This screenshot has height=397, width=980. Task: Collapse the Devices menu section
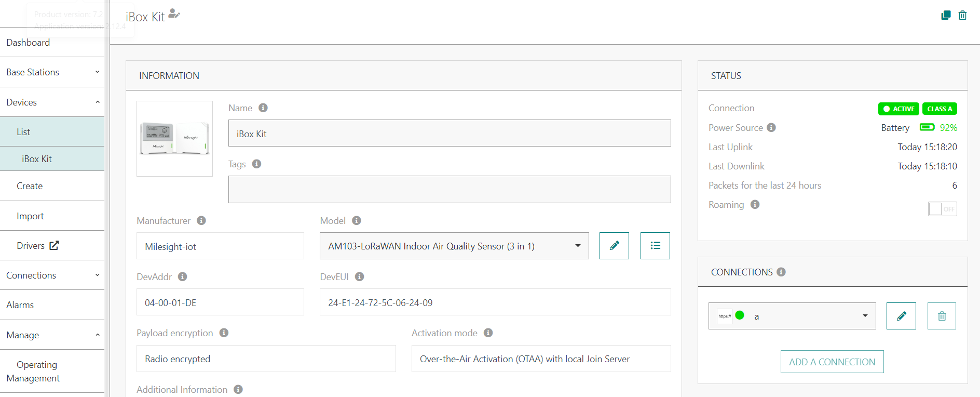(52, 102)
